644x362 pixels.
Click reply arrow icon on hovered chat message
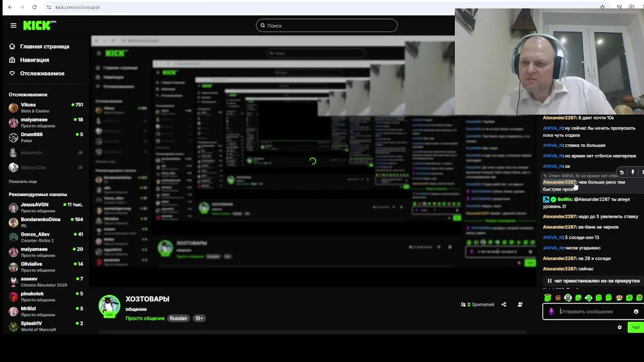621,172
